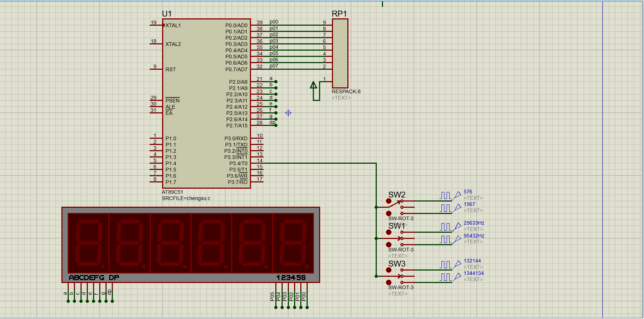This screenshot has height=319, width=644.
Task: Step SW3 with its upper red actuator
Action: pos(389,270)
